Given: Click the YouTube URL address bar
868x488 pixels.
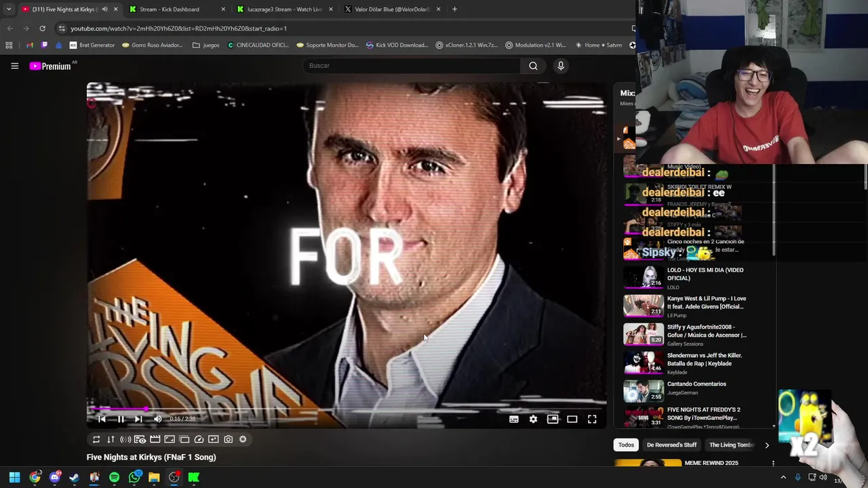Looking at the screenshot, I should (x=346, y=28).
